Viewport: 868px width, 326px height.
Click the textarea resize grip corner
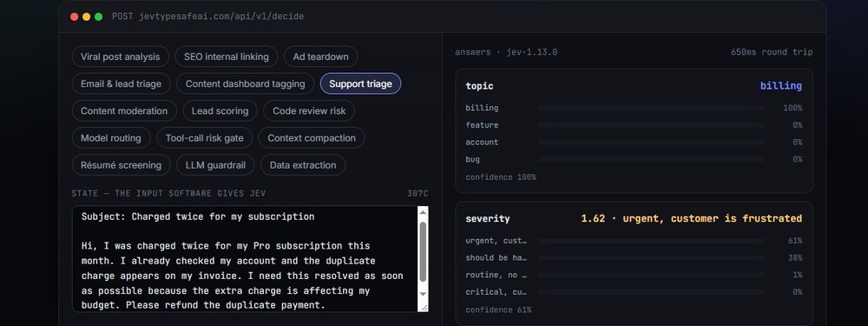click(424, 307)
